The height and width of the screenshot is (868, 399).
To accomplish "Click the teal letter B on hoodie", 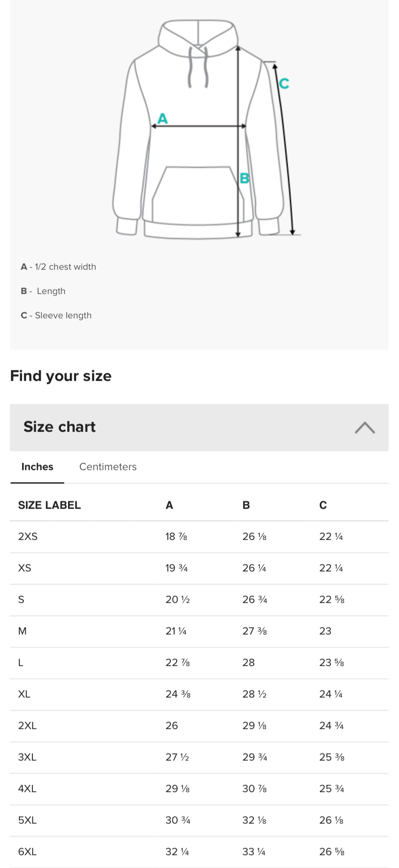I will click(244, 178).
